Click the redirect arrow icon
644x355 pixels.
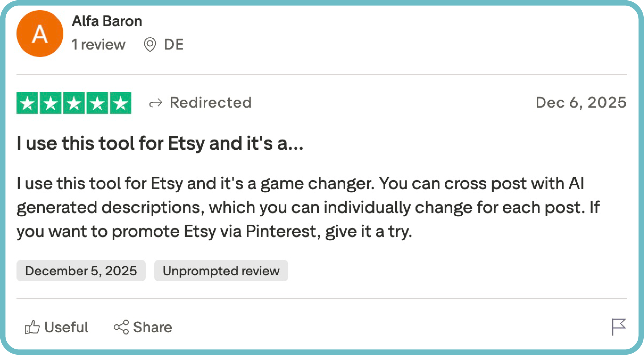click(x=156, y=103)
